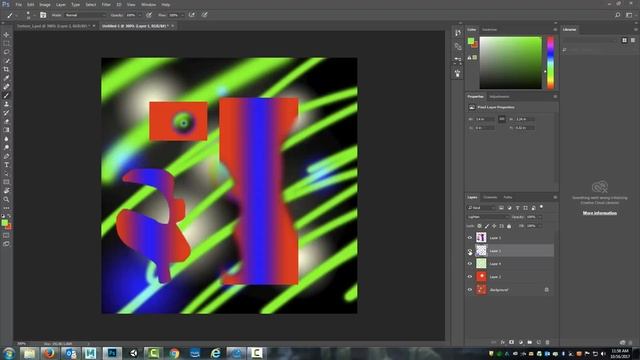This screenshot has height=360, width=640.
Task: Select the Hand tool
Action: (x=6, y=191)
